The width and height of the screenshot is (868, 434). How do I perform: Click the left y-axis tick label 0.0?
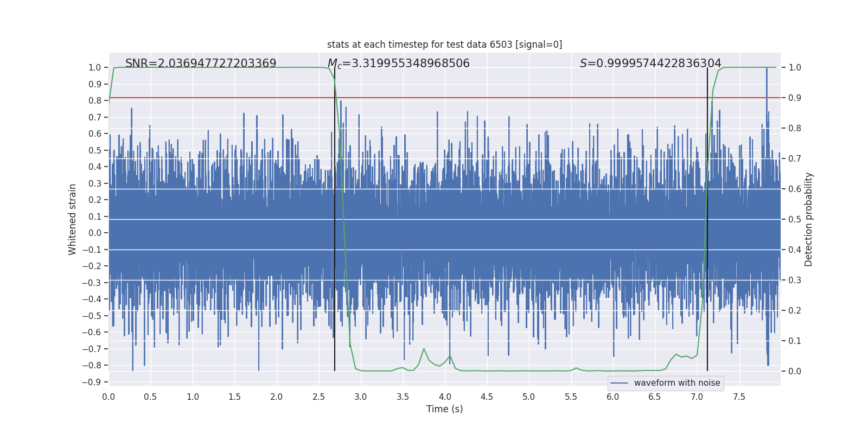[x=95, y=233]
